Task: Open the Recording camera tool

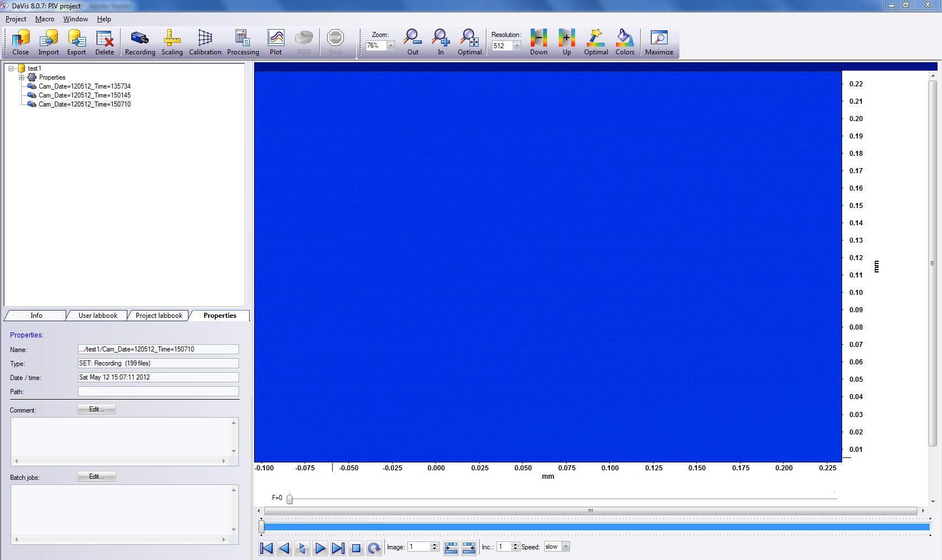Action: click(140, 43)
